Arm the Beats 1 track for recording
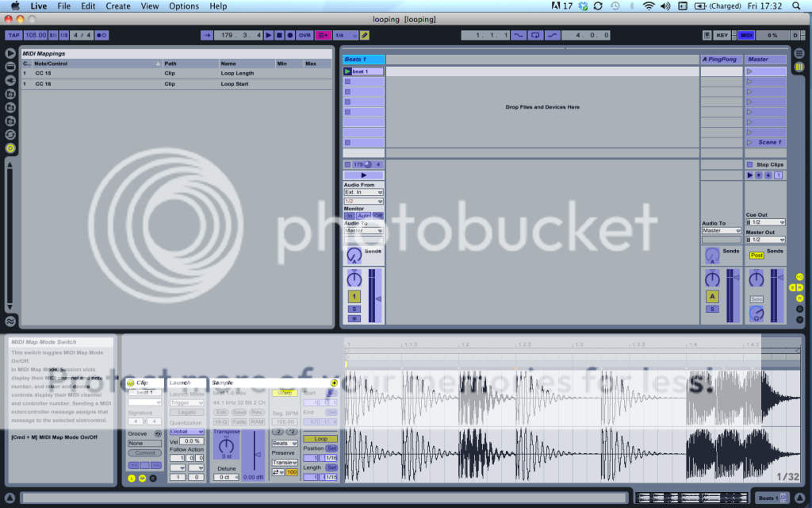812x508 pixels. pos(354,319)
